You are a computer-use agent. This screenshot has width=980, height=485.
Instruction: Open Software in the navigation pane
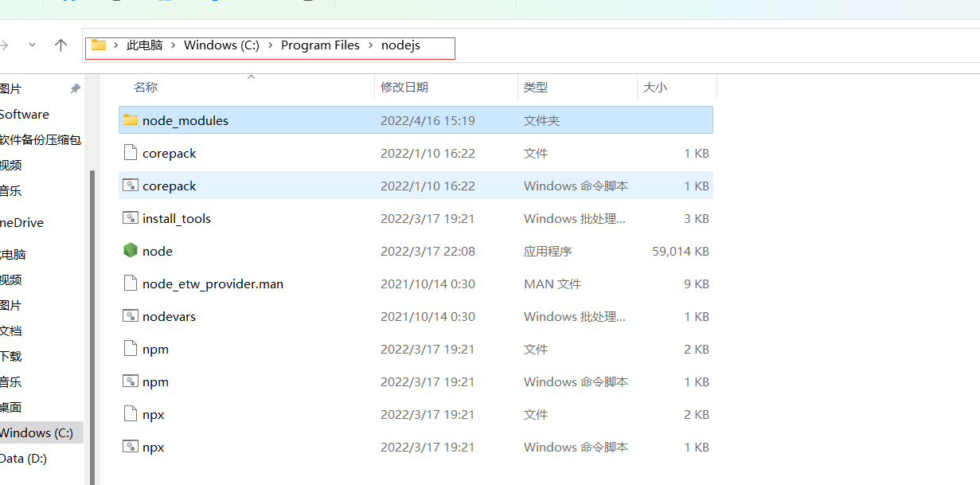[x=24, y=114]
